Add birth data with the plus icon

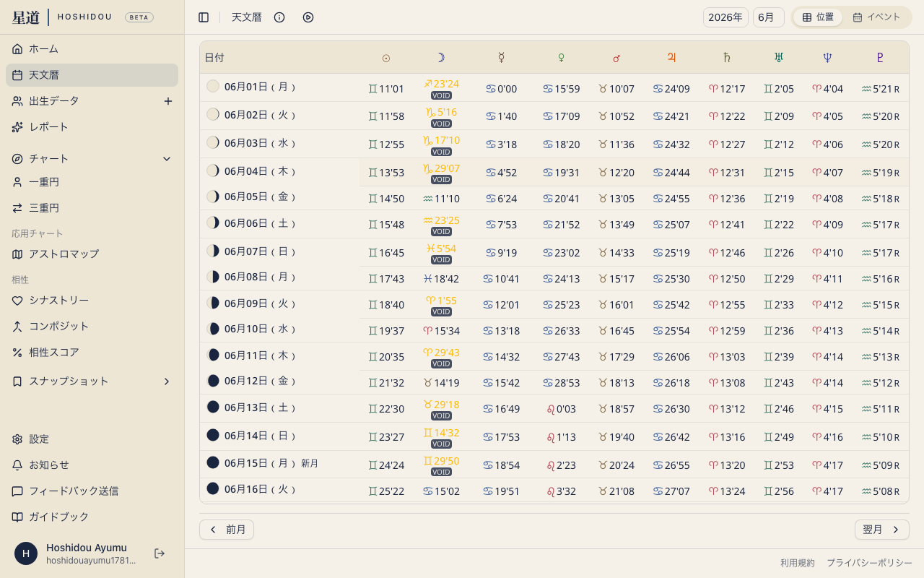pyautogui.click(x=168, y=101)
